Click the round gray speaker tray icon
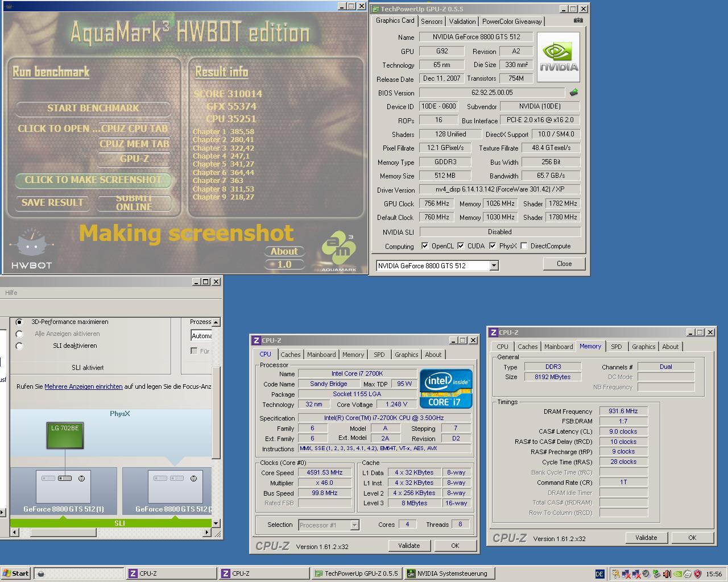 point(646,574)
